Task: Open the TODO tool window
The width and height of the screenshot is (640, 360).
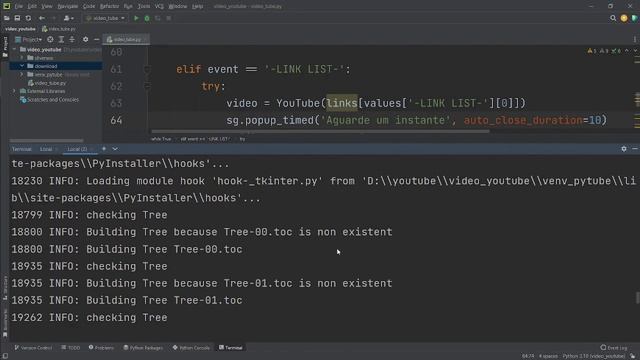Action: [71, 348]
